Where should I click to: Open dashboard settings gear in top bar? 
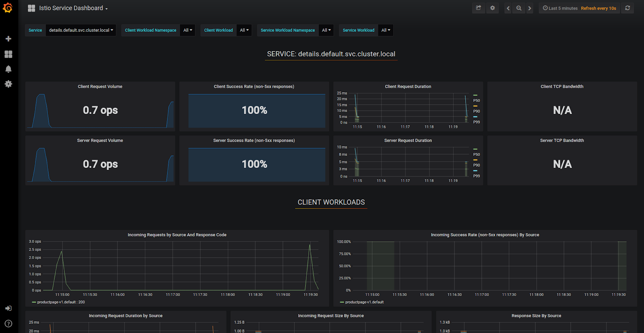tap(492, 8)
